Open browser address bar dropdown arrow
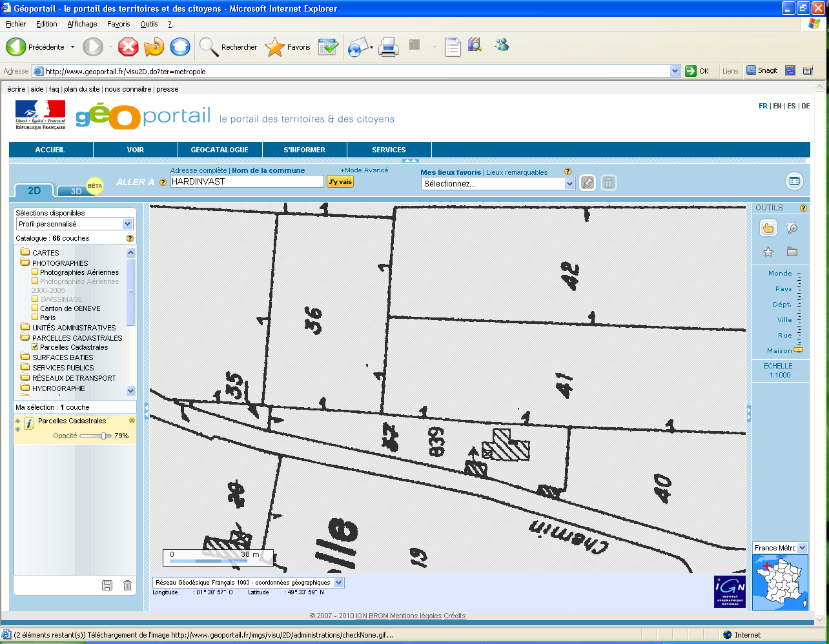 click(x=675, y=71)
